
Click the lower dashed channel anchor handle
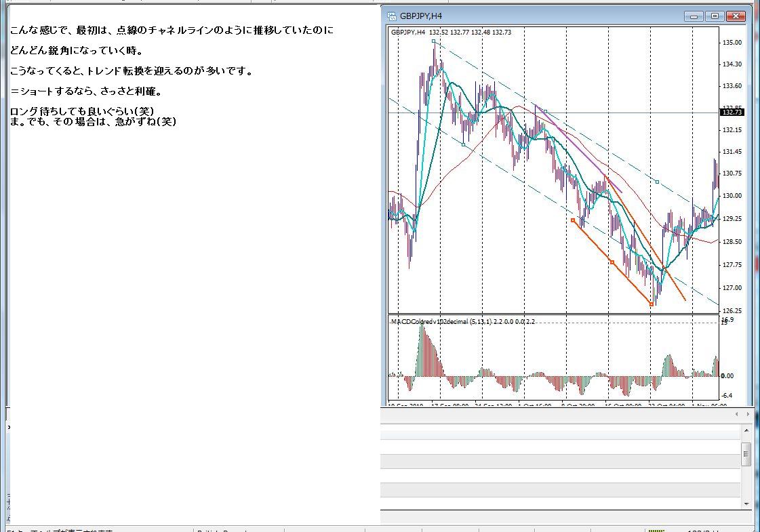tap(463, 144)
